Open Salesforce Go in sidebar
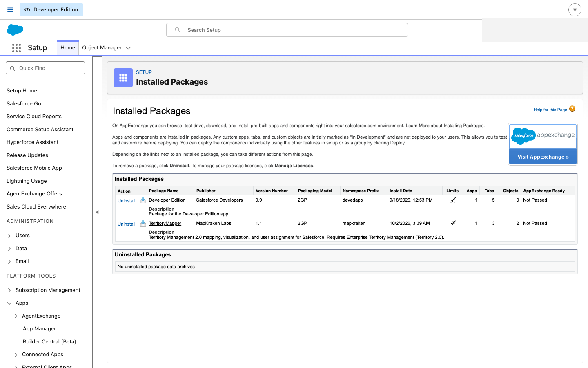This screenshot has width=588, height=368. click(x=24, y=104)
